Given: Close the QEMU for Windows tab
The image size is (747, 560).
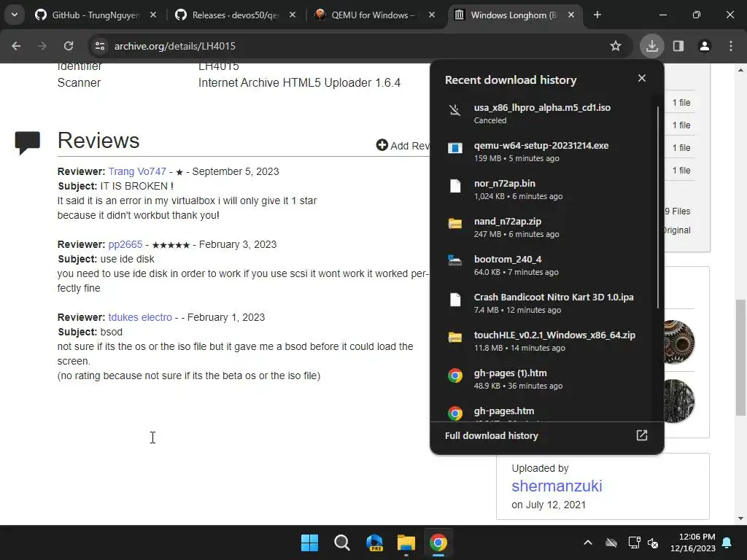Looking at the screenshot, I should pos(432,15).
